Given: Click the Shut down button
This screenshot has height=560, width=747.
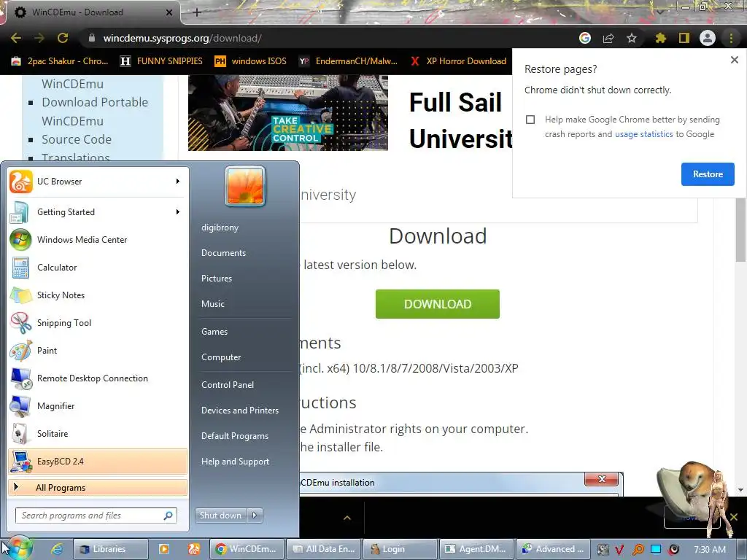Looking at the screenshot, I should click(x=221, y=515).
